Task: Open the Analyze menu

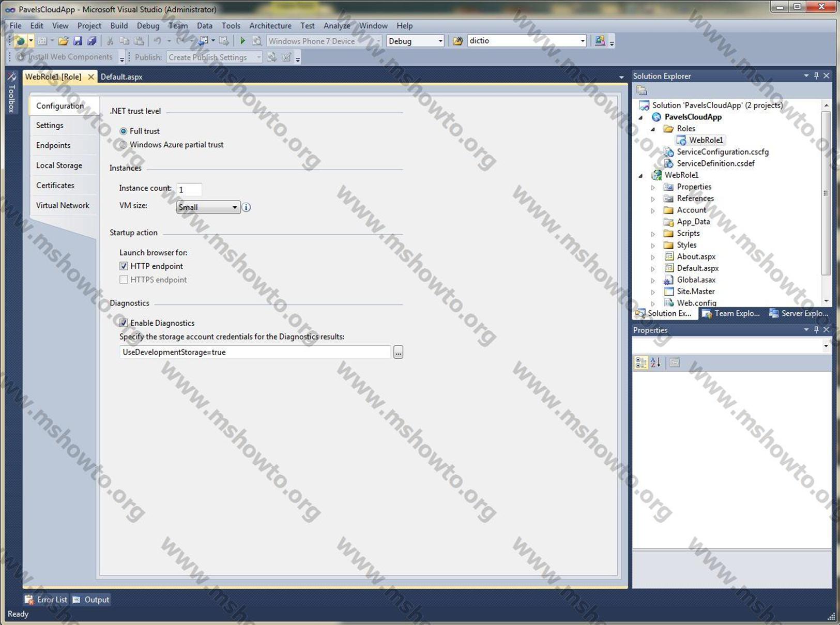Action: 337,26
